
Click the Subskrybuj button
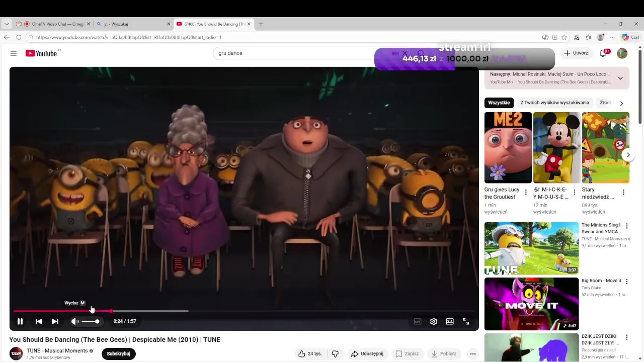[x=118, y=353]
